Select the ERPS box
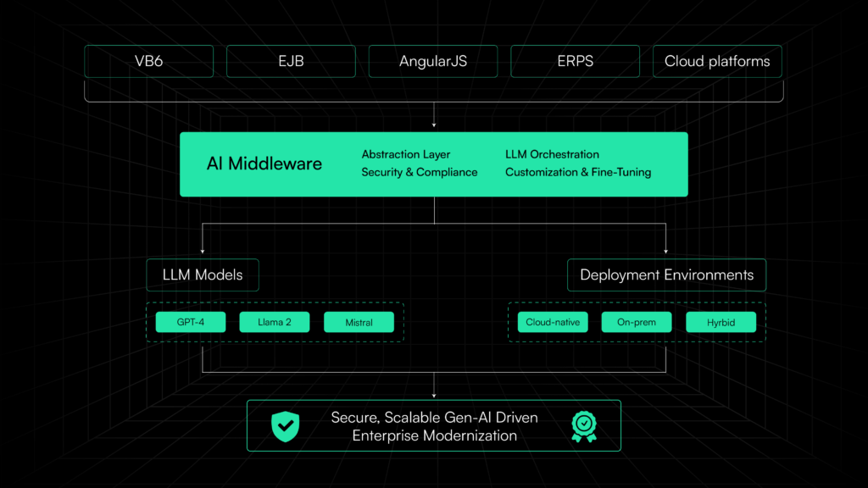This screenshot has height=488, width=868. pyautogui.click(x=576, y=62)
